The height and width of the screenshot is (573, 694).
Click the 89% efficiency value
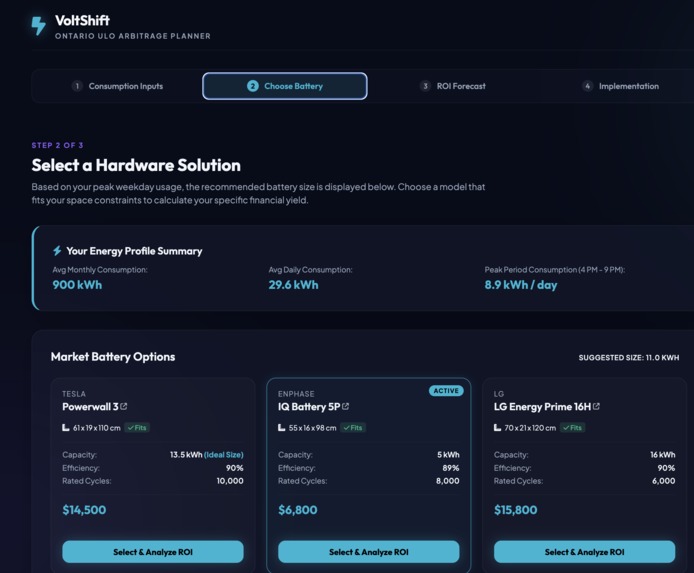[451, 468]
